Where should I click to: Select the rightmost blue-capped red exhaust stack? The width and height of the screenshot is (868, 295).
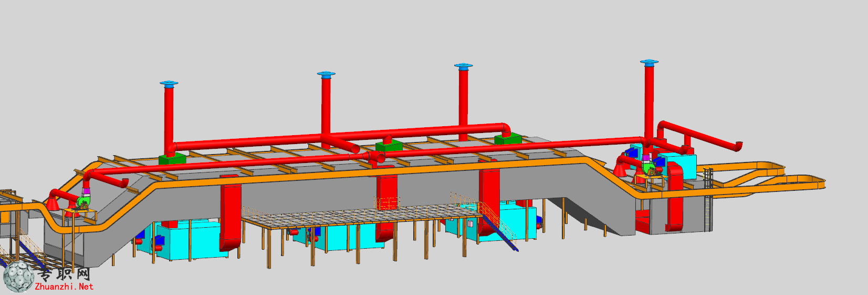click(649, 100)
